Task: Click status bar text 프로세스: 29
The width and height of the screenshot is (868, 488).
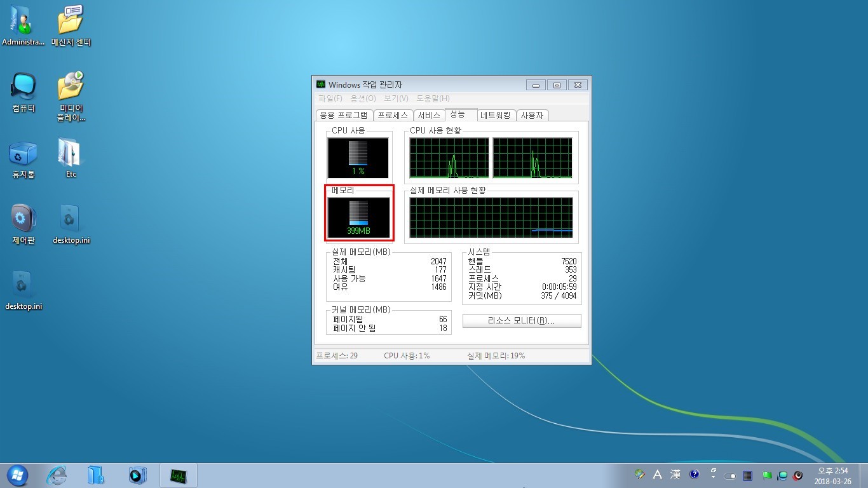Action: (x=337, y=356)
